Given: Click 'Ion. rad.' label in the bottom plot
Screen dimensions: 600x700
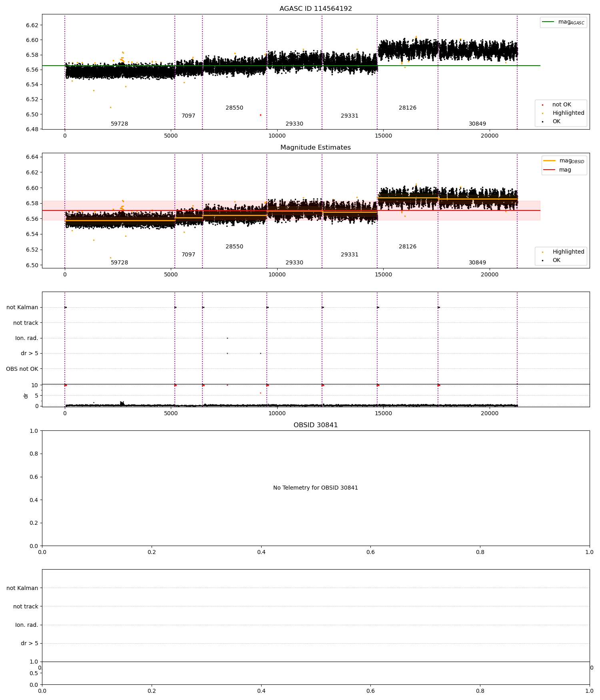Looking at the screenshot, I should (x=27, y=625).
